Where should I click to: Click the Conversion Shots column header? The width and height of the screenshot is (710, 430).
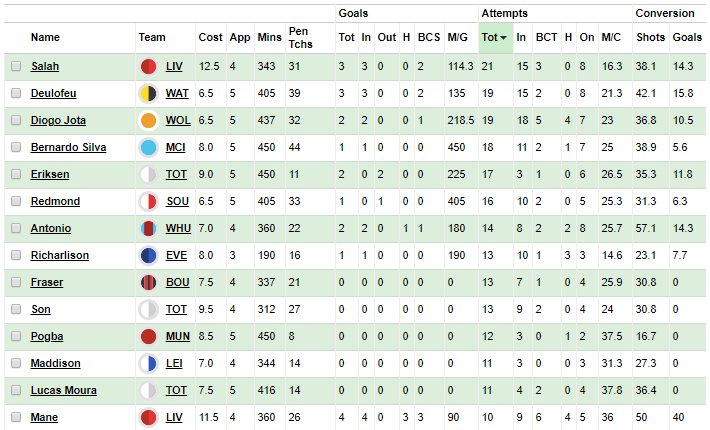tap(650, 38)
